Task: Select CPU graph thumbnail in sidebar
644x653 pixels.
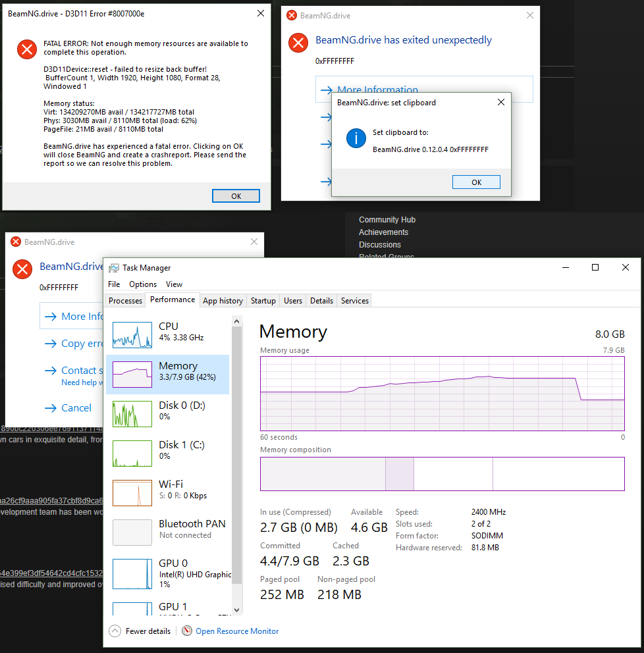Action: pos(132,335)
